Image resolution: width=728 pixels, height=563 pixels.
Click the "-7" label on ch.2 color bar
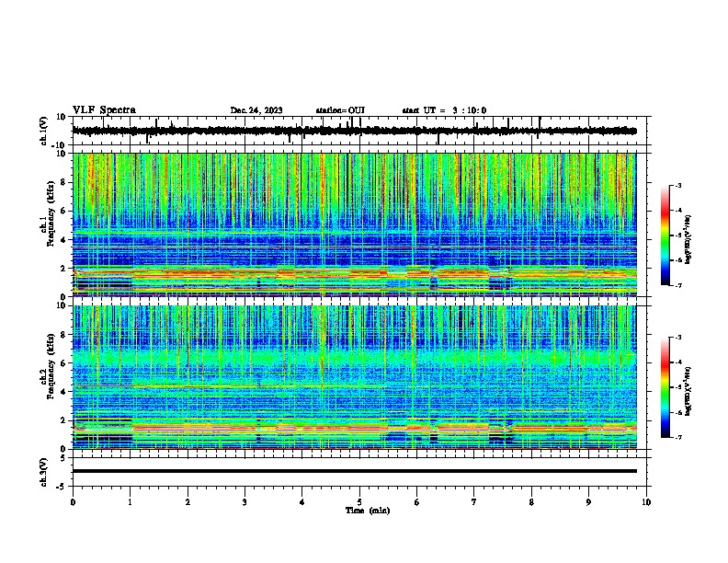pos(677,437)
